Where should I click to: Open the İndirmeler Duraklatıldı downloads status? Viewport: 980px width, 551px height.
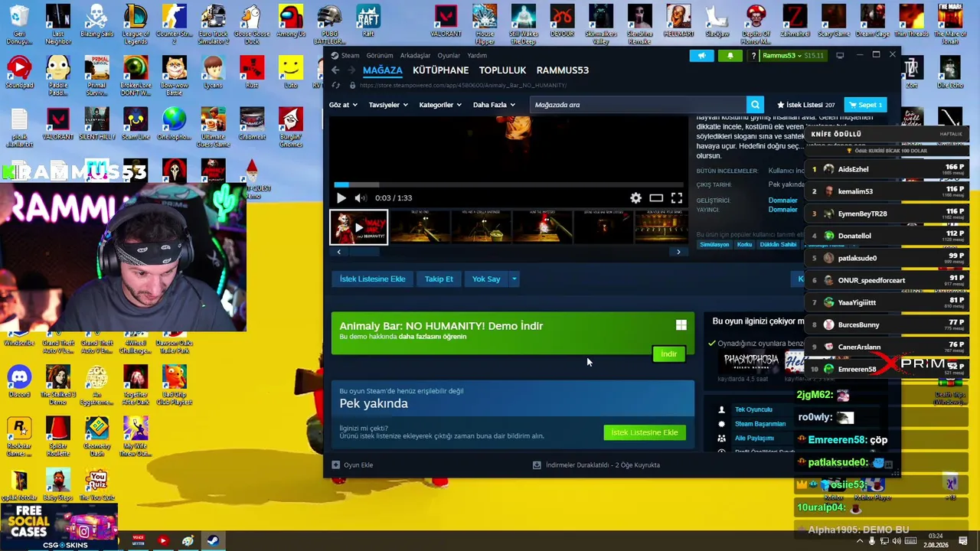(x=596, y=465)
